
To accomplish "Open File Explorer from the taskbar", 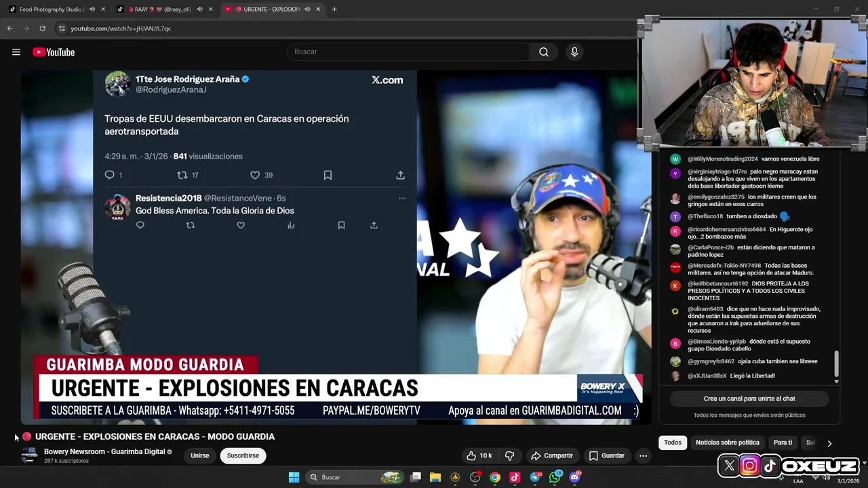I will pos(435,477).
